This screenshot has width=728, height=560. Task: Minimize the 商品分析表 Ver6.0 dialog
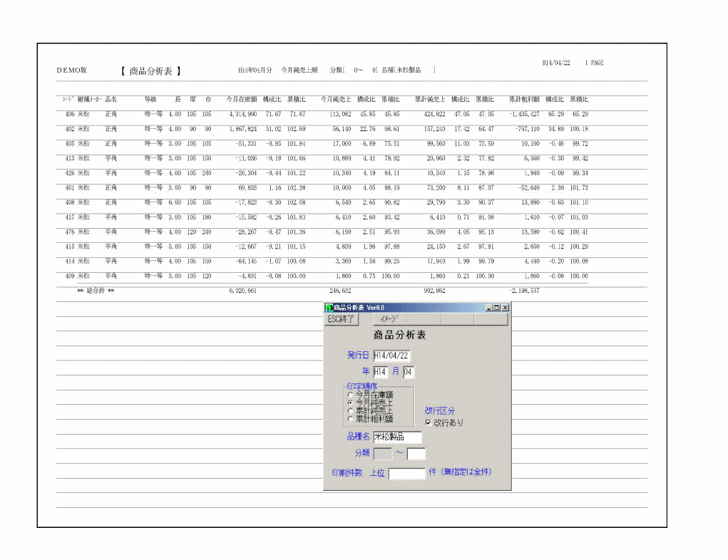click(489, 308)
